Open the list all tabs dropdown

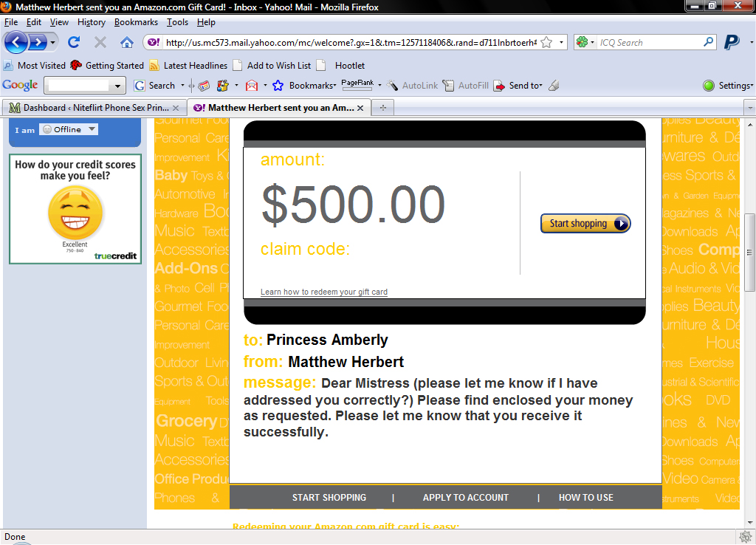(750, 108)
